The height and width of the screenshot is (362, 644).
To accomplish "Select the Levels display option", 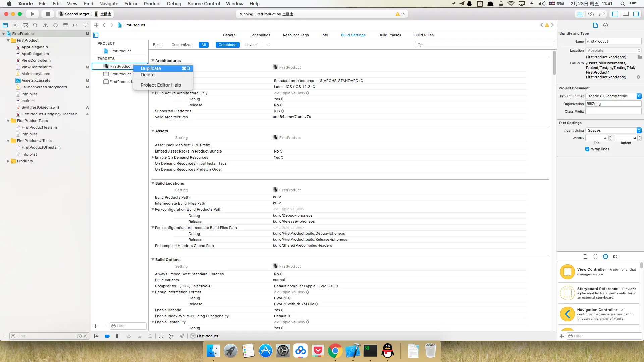I will click(x=251, y=45).
